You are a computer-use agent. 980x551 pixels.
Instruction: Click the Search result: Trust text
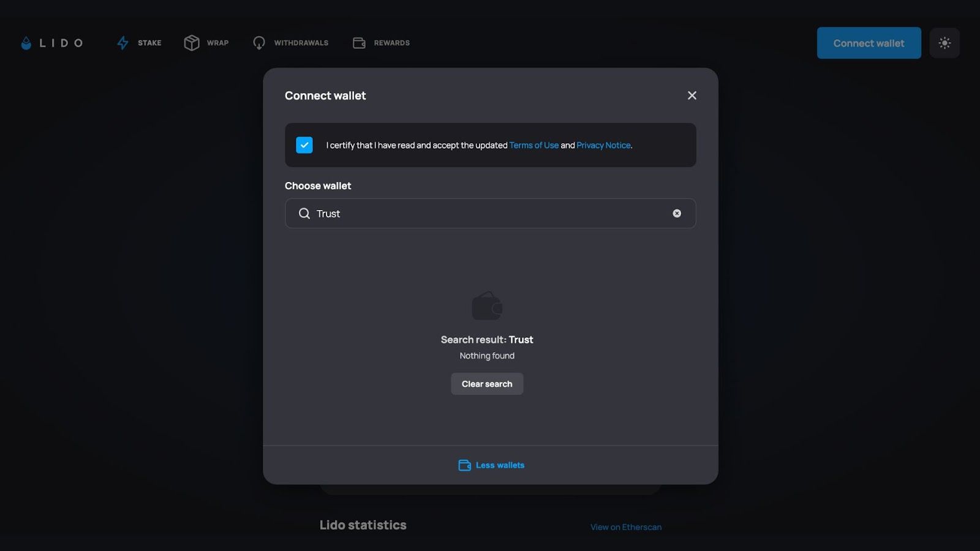point(487,340)
